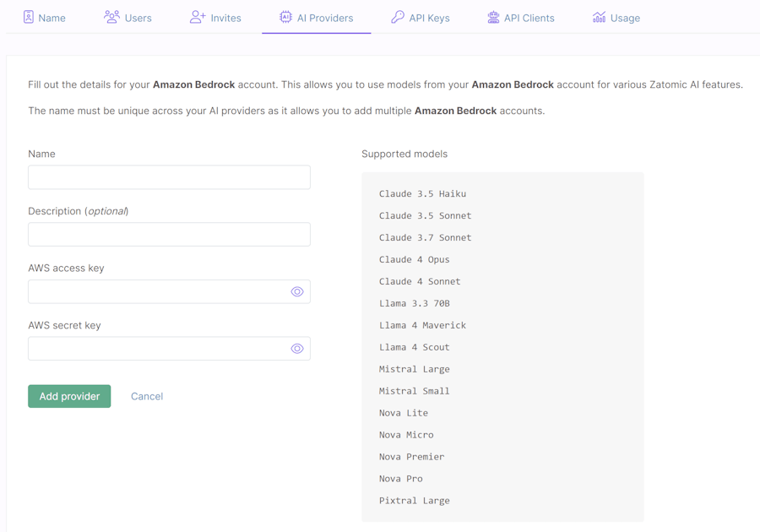Viewport: 760px width, 532px height.
Task: Select 'Nova Micro' model entry
Action: click(406, 435)
